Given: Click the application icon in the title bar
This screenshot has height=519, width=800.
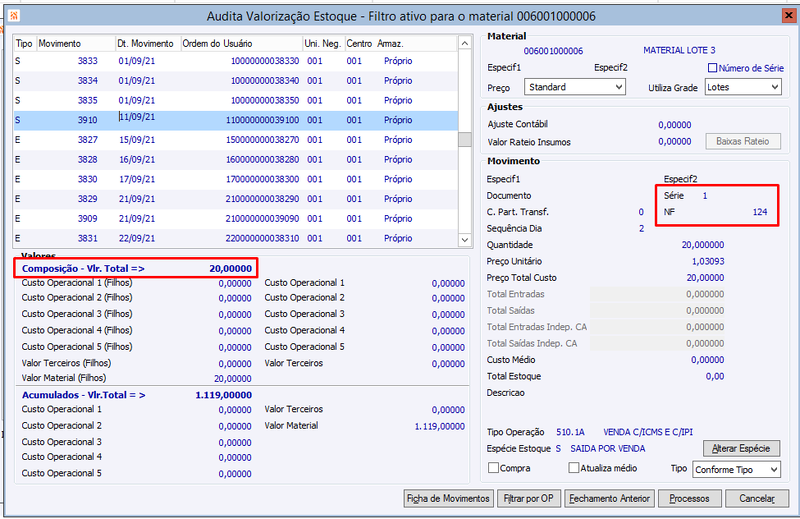Looking at the screenshot, I should click(14, 16).
